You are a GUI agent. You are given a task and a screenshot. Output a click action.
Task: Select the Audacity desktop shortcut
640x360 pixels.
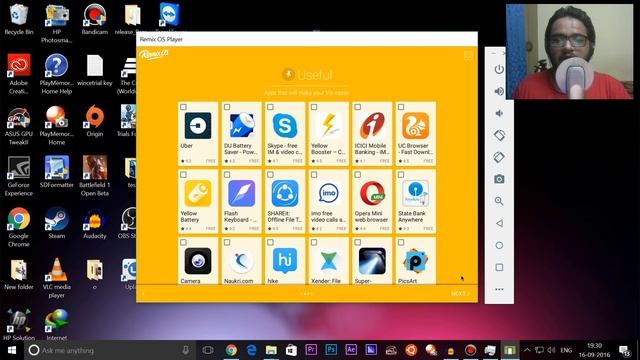pyautogui.click(x=95, y=223)
